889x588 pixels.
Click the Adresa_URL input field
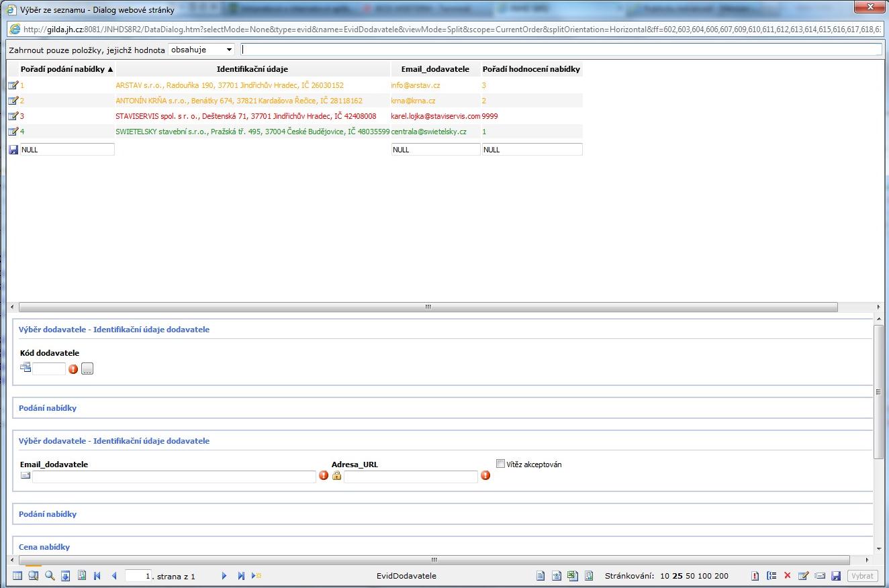point(411,477)
